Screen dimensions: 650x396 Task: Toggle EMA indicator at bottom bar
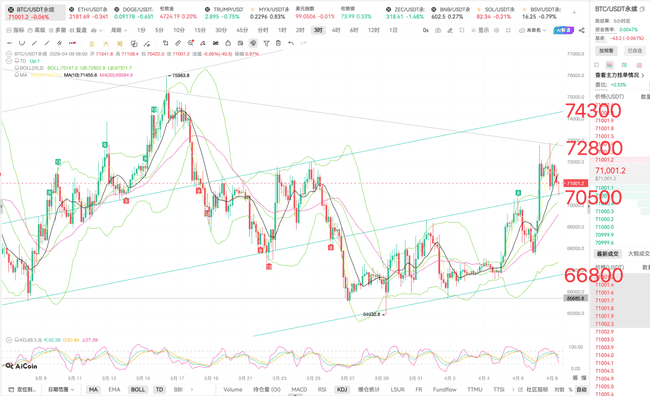coord(114,390)
